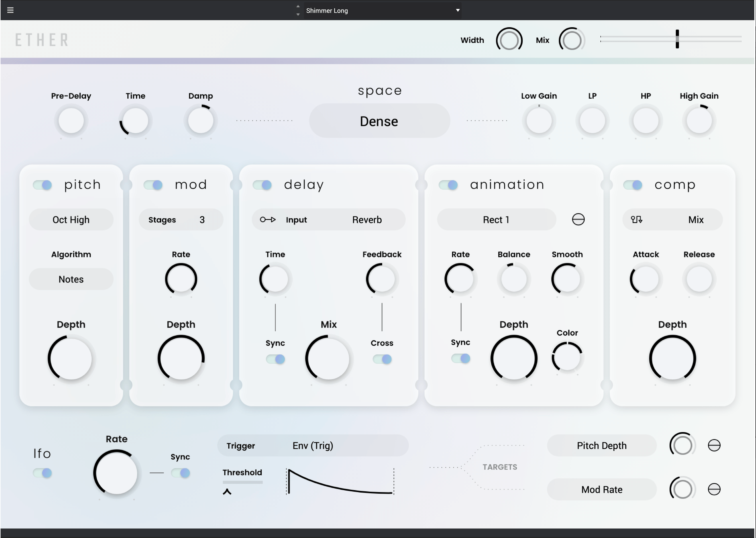This screenshot has height=538, width=756.
Task: Disable the pitch module
Action: click(x=42, y=185)
